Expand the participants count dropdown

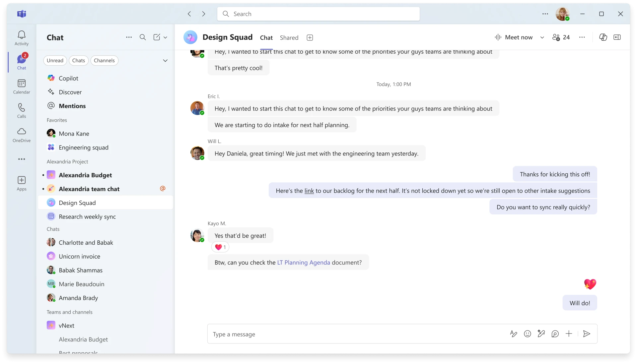[561, 37]
